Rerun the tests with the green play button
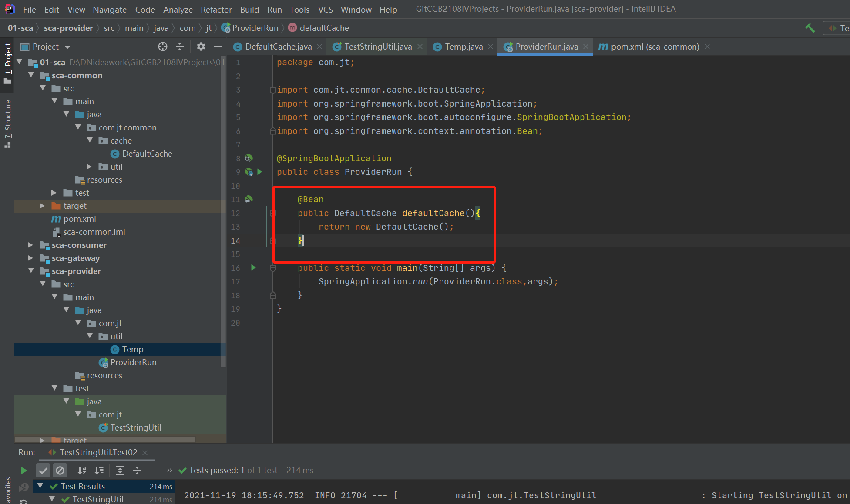The image size is (850, 504). coord(24,470)
